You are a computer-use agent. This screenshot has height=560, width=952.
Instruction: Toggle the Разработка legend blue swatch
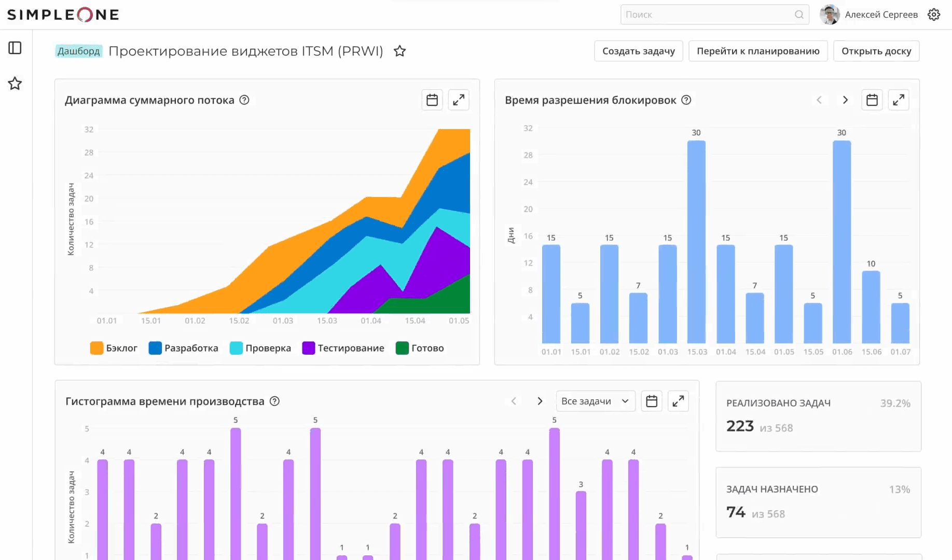click(155, 348)
